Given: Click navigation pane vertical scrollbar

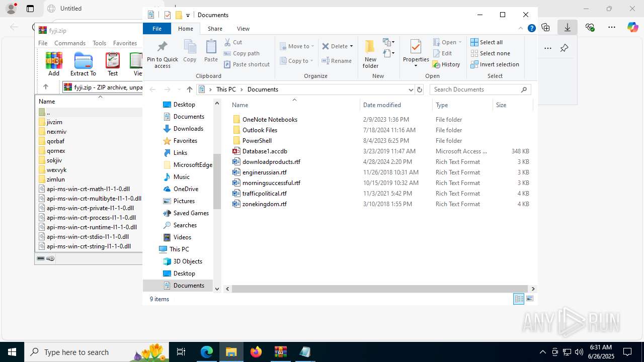Looking at the screenshot, I should [217, 181].
